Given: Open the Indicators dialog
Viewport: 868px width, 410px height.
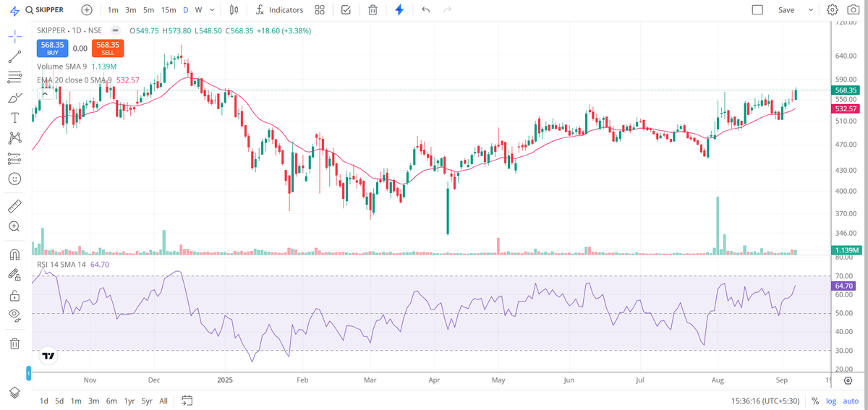Looking at the screenshot, I should point(280,10).
